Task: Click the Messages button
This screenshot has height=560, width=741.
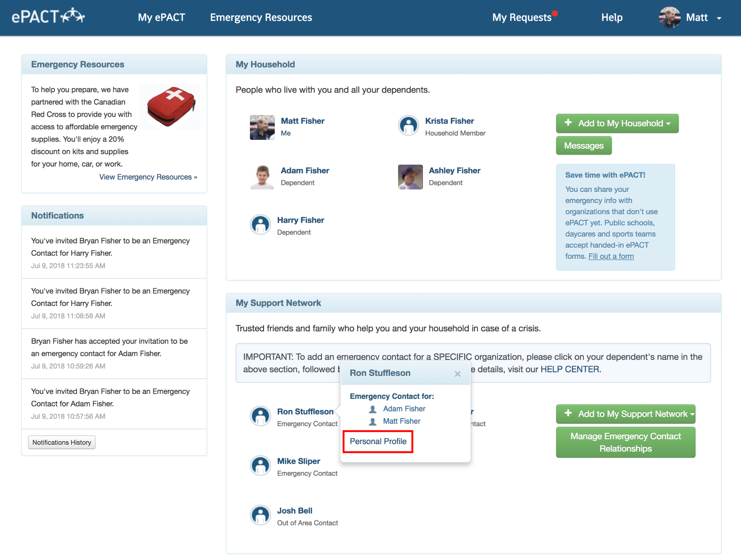Action: pos(583,146)
